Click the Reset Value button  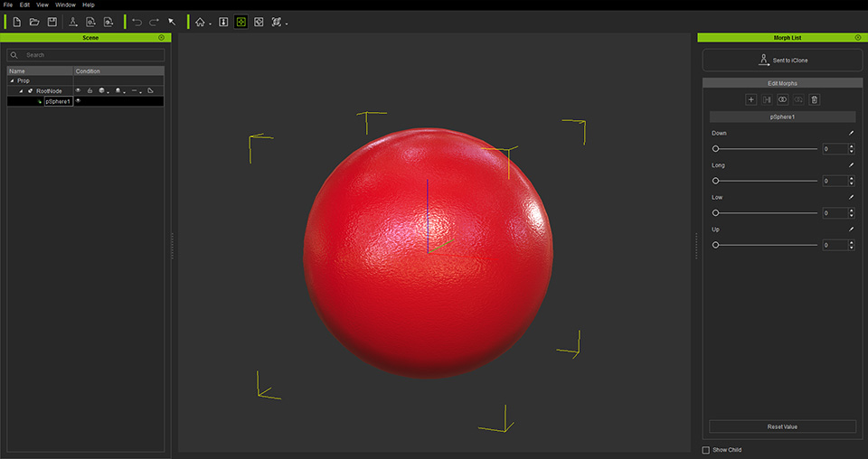(x=782, y=426)
